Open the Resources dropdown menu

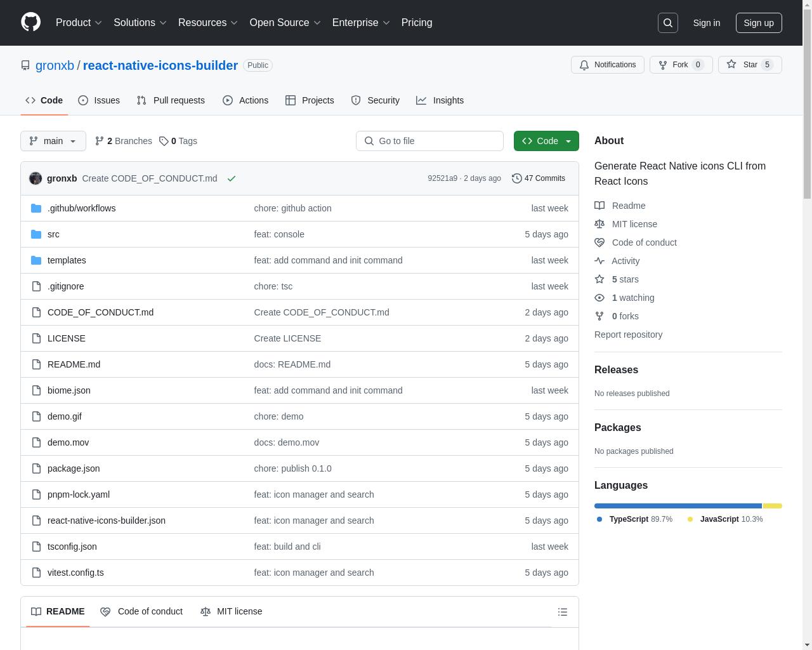click(207, 22)
